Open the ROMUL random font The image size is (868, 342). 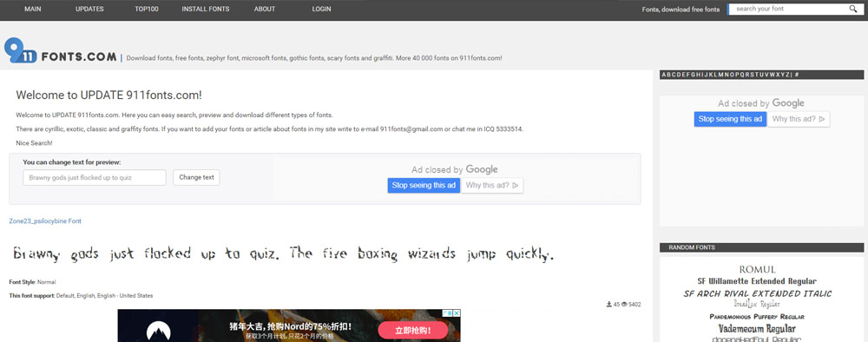(757, 269)
